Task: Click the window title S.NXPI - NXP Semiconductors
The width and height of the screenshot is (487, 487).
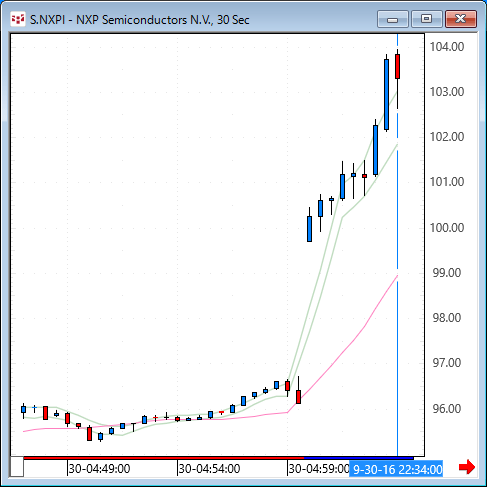Action: click(140, 20)
